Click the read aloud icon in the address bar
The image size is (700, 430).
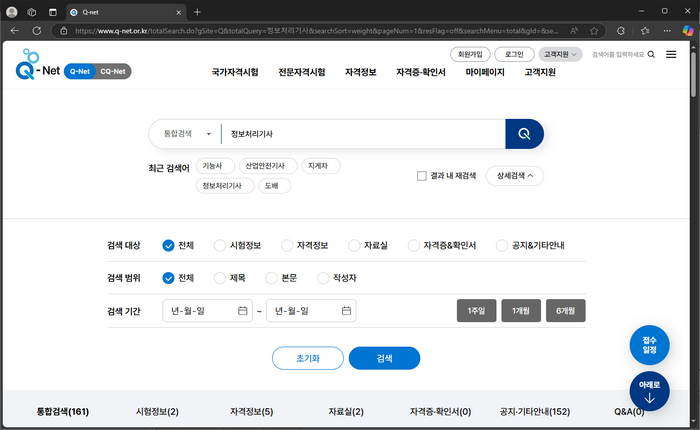[574, 31]
